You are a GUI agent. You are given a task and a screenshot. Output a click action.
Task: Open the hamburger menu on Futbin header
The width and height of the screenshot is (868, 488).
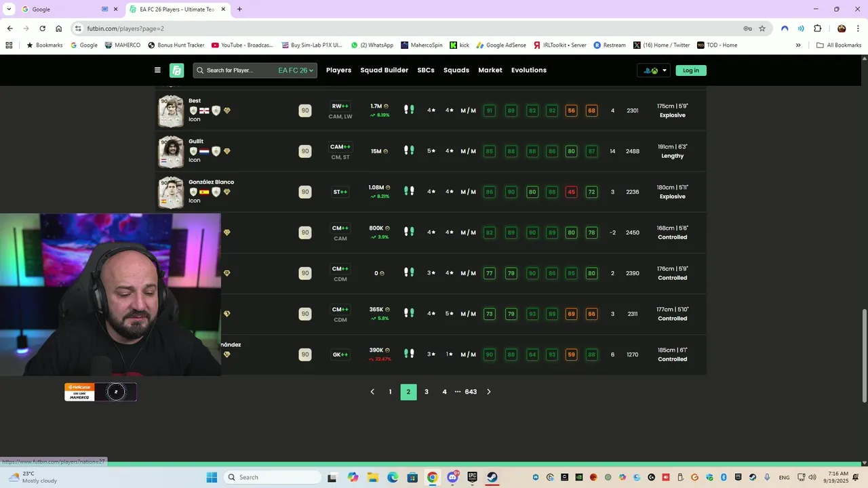tap(157, 70)
